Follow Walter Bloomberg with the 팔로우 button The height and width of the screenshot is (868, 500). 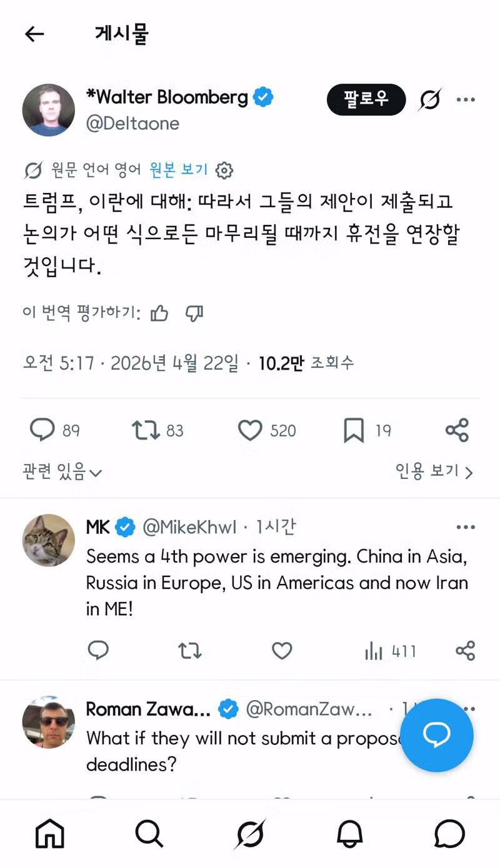coord(366,99)
